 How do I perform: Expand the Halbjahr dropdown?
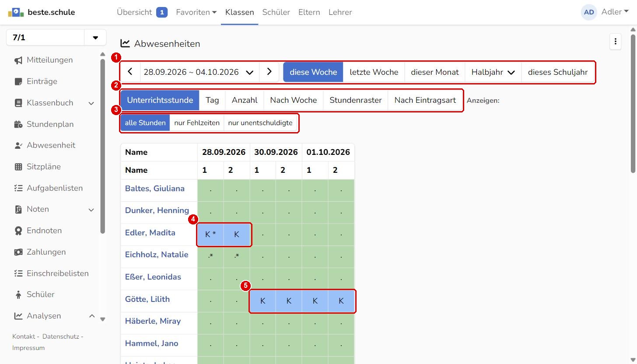click(x=493, y=72)
